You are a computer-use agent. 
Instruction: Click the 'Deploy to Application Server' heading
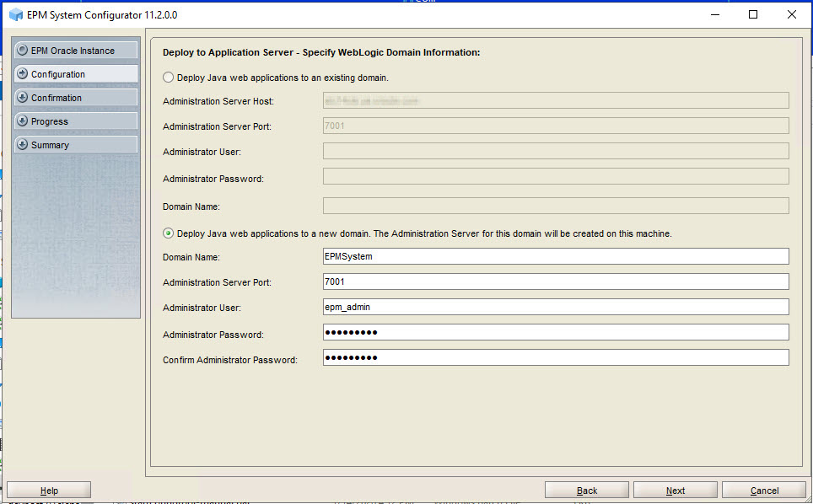(321, 52)
